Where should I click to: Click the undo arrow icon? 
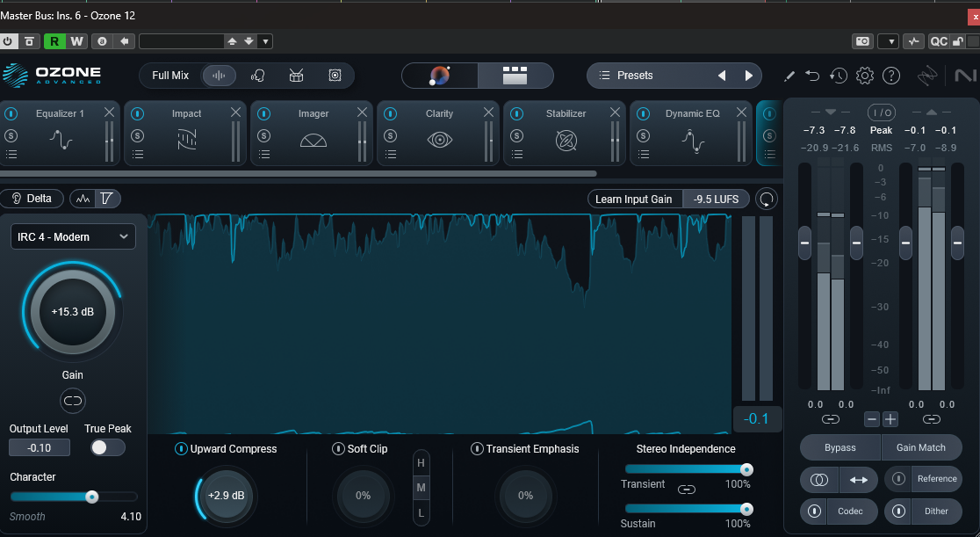pyautogui.click(x=812, y=76)
